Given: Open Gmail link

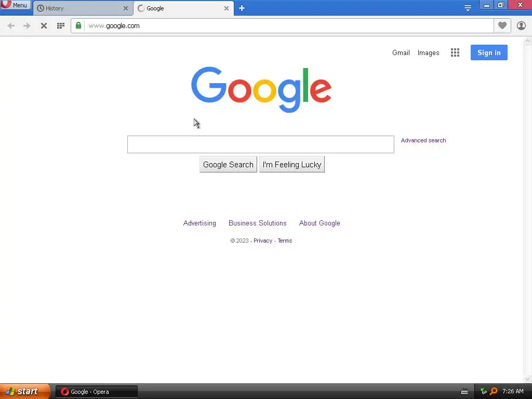Looking at the screenshot, I should click(401, 52).
